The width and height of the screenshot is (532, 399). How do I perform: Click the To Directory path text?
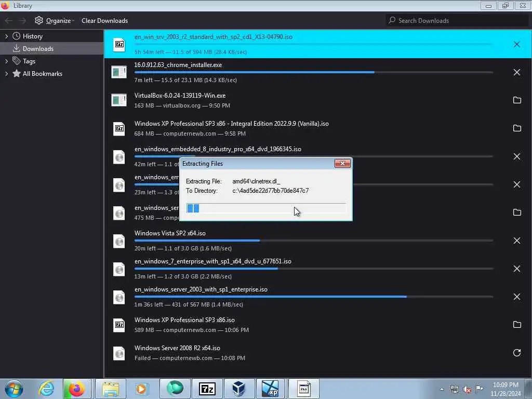(x=270, y=191)
